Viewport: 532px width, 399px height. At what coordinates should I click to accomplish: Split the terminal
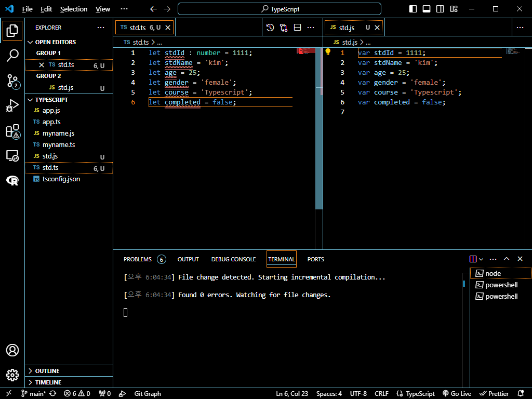pos(473,259)
